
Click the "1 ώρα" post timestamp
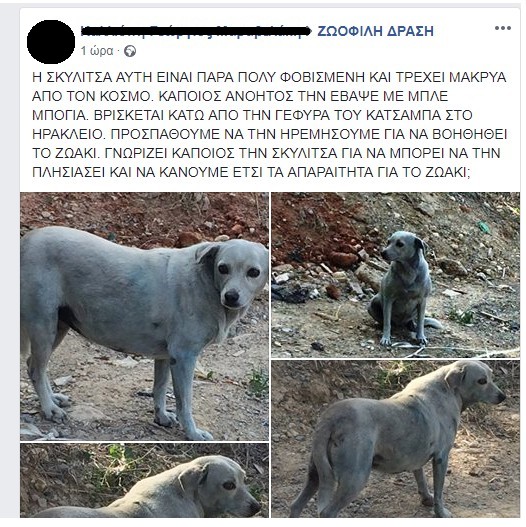(97, 51)
